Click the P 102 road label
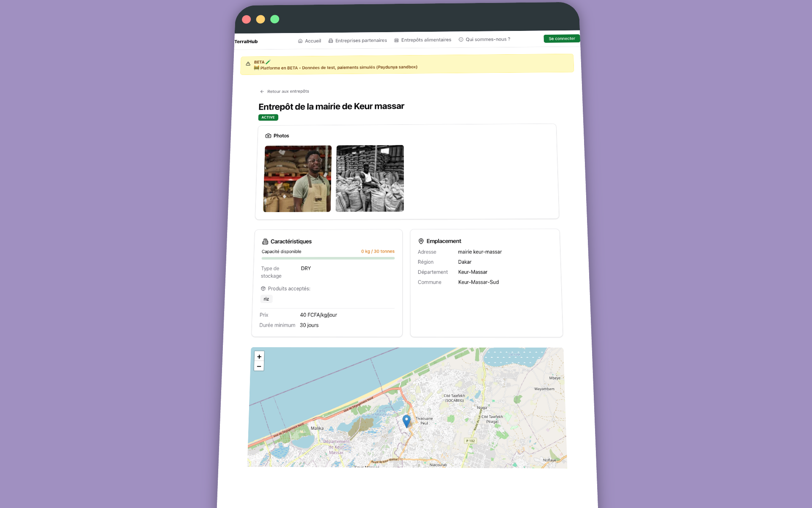 tap(471, 441)
